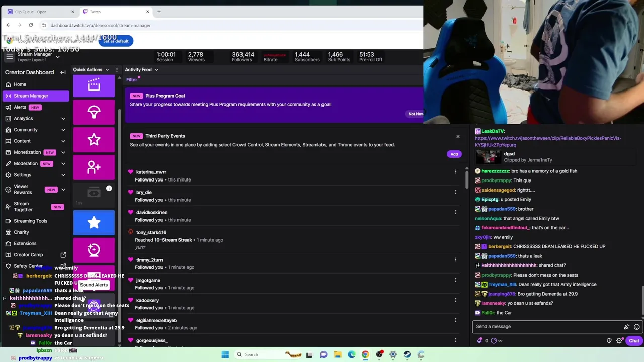644x362 pixels.
Task: Click the blue star quick action tile
Action: [x=94, y=223]
